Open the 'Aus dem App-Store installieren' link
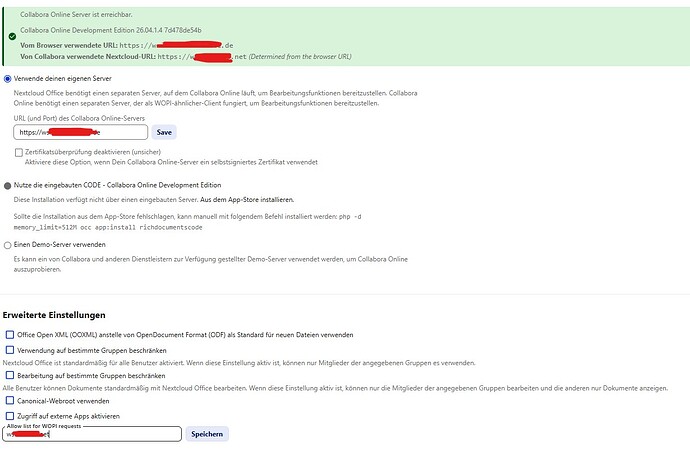 [x=247, y=200]
